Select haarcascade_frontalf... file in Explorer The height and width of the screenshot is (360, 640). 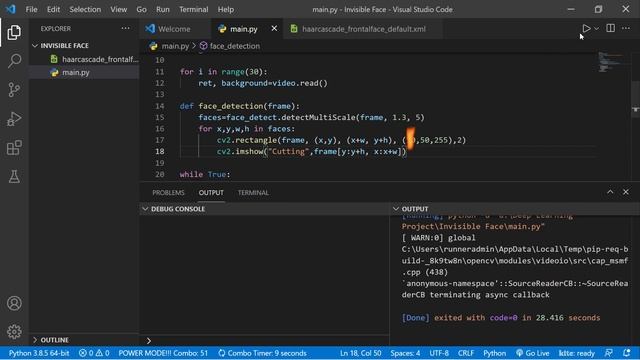pyautogui.click(x=84, y=59)
